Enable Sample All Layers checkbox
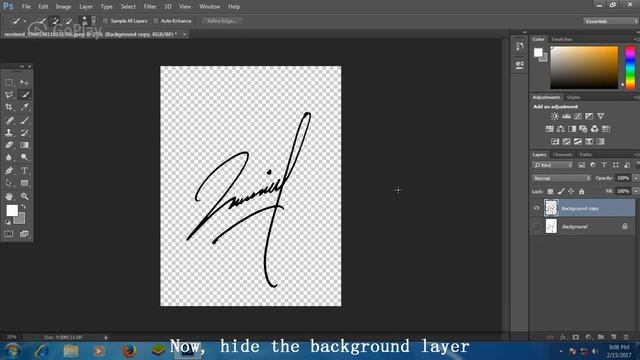Image resolution: width=640 pixels, height=360 pixels. (x=105, y=21)
